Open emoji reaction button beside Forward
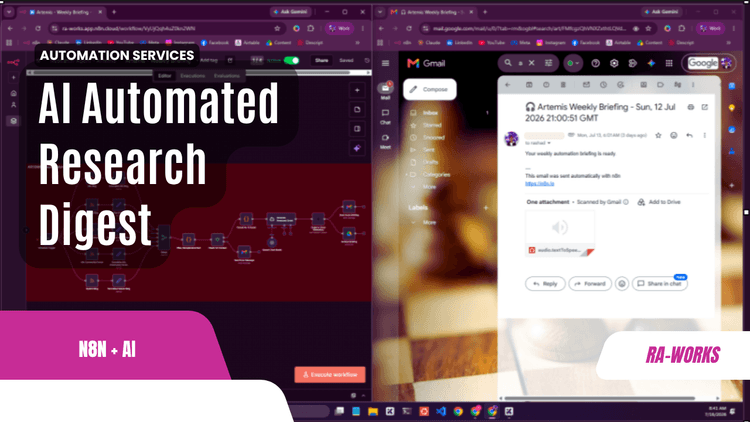750x422 pixels. point(622,284)
